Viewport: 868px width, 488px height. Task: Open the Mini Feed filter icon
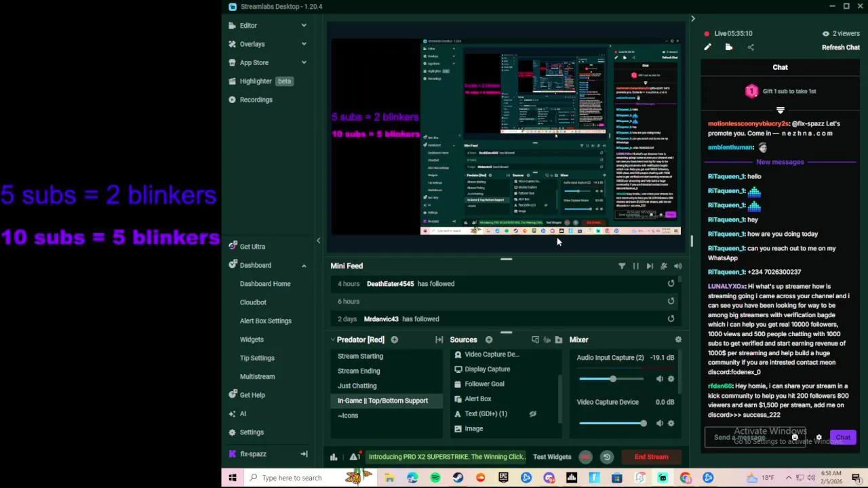pos(622,266)
